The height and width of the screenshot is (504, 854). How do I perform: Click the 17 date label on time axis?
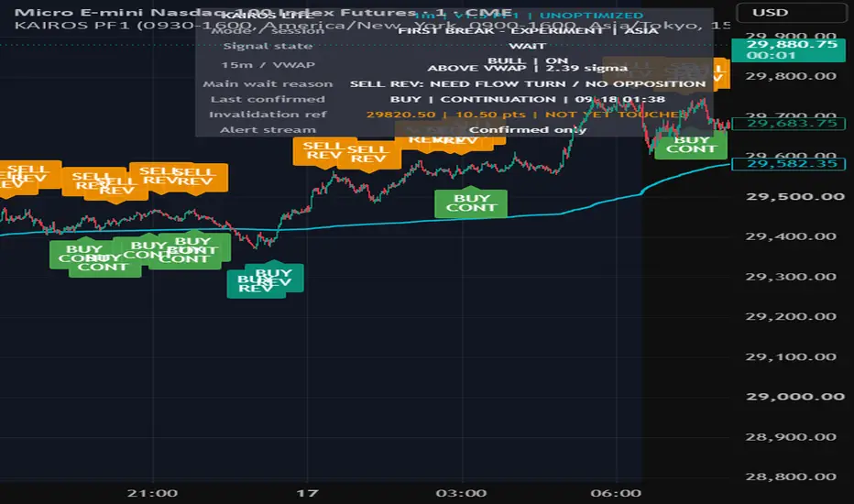307,493
